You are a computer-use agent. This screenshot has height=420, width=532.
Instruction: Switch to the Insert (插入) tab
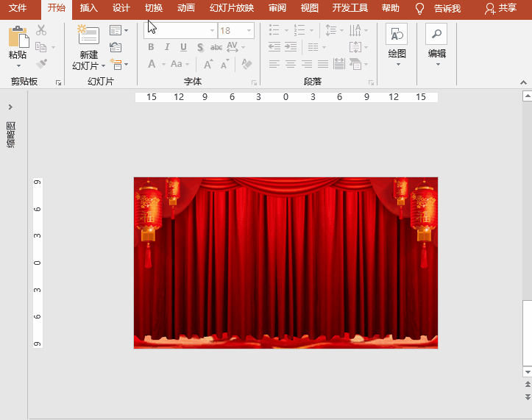coord(88,8)
